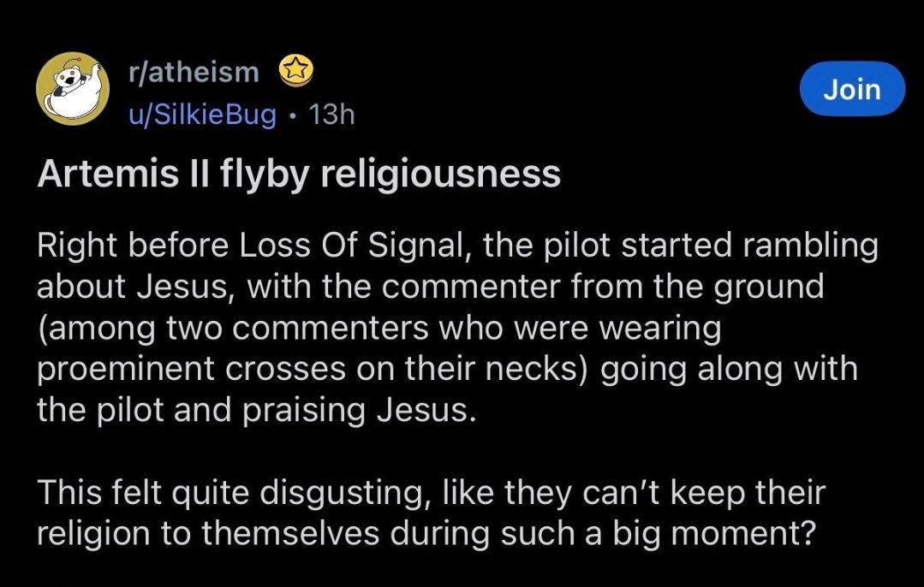
Task: Click the text "(among two commenters who were wearing"
Action: pyautogui.click(x=379, y=328)
